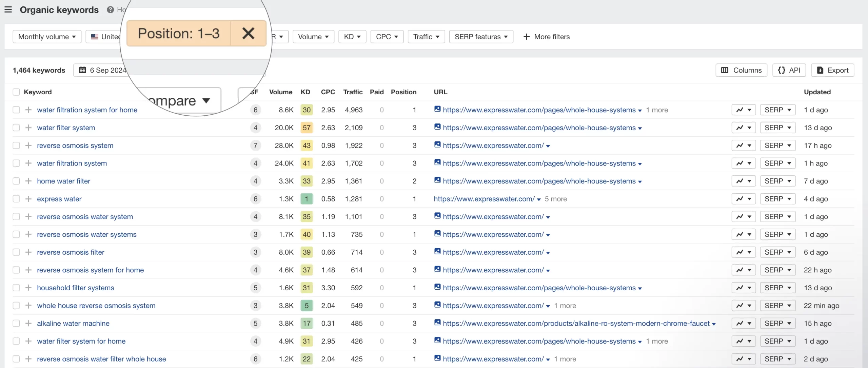The width and height of the screenshot is (868, 368).
Task: Check the 'home water filter' row checkbox
Action: [x=16, y=181]
